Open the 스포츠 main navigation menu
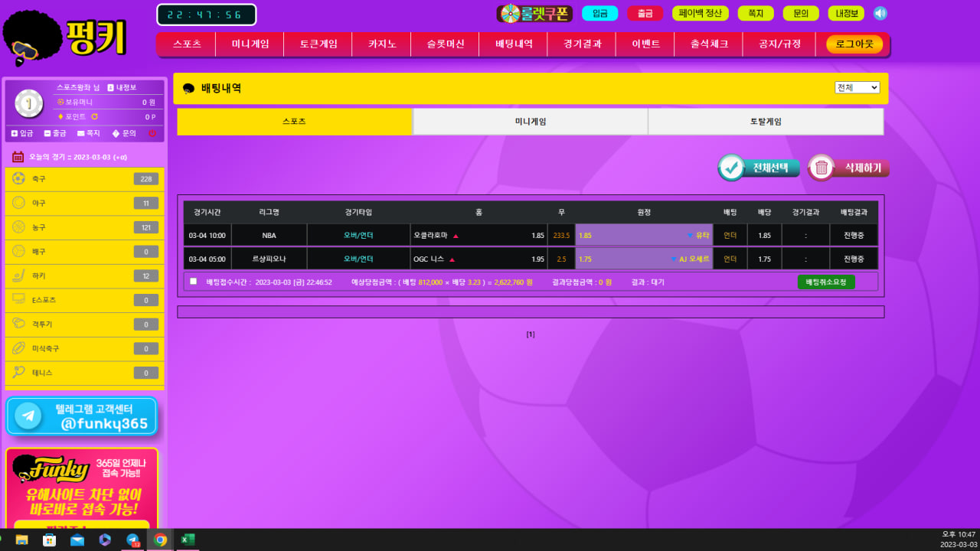This screenshot has width=980, height=551. (x=187, y=44)
